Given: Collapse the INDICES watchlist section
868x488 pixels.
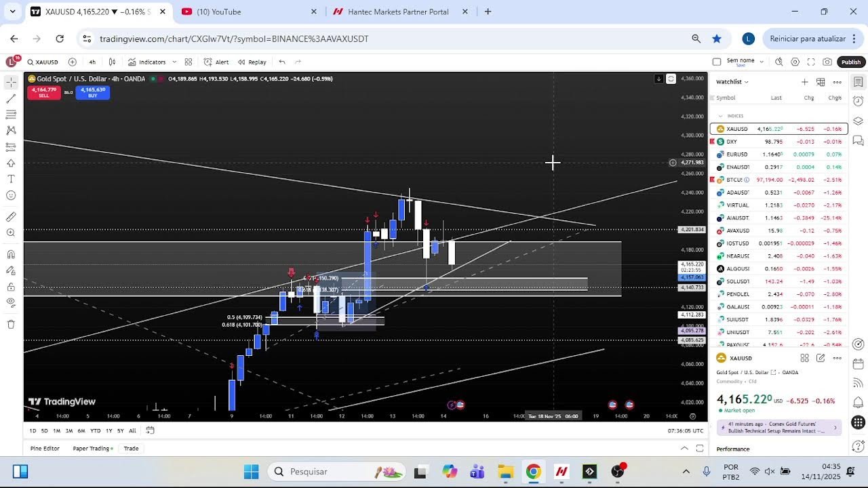Looking at the screenshot, I should pyautogui.click(x=721, y=116).
